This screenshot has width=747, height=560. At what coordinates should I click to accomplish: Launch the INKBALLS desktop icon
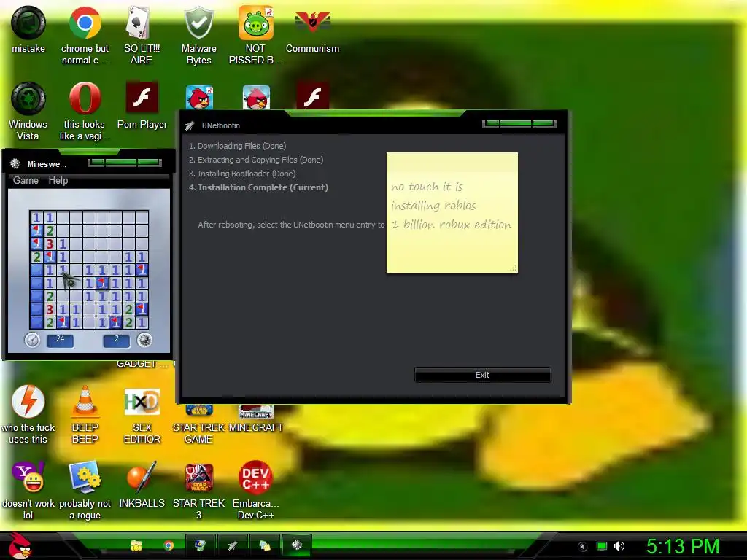coord(142,477)
